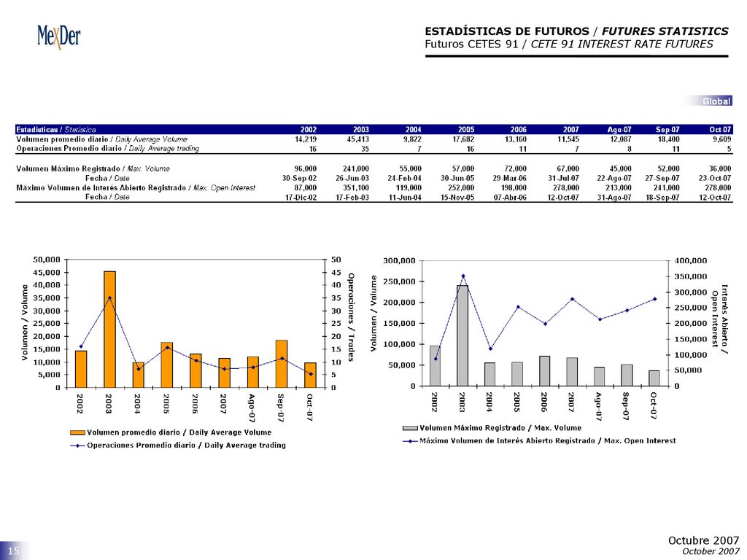Click the 'ESTADÍSTICAS DE FUTUROS / FUTURES STATISTICS' heading
Screen dimensions: 747x560
pyautogui.click(x=576, y=31)
